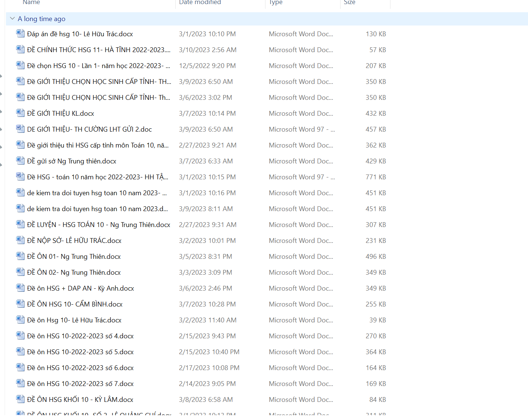Click Word icon of DE GIỚI THIỆU- TH CƯỜNG LHT GỬI 2.doc
Viewport: 528px width, 420px height.
(20, 129)
